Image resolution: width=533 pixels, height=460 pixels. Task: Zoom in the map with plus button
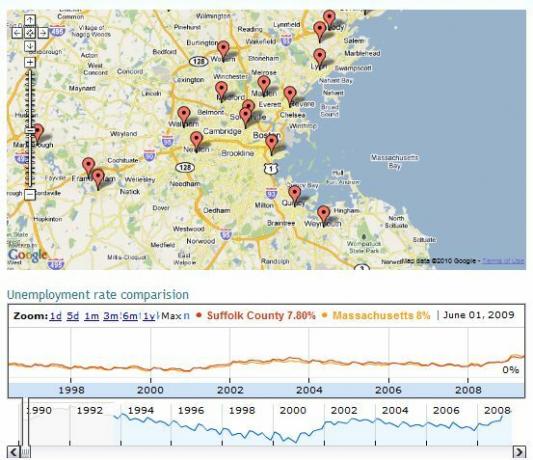click(x=30, y=62)
